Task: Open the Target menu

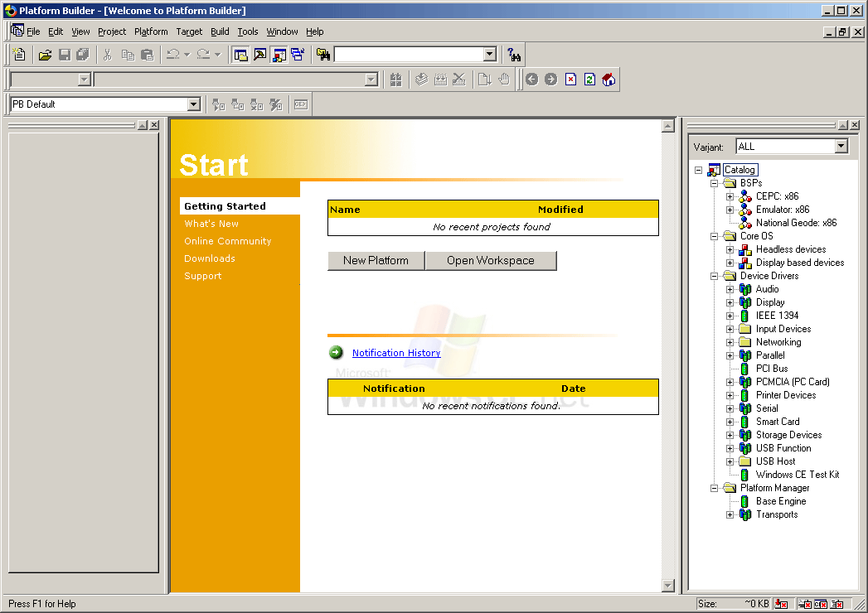Action: (x=189, y=31)
